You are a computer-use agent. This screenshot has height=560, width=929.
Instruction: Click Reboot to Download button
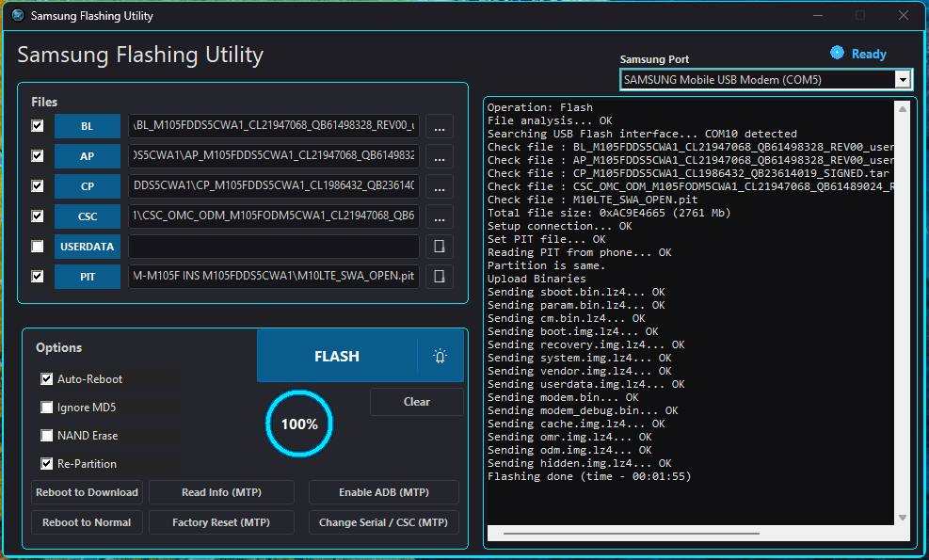click(87, 492)
